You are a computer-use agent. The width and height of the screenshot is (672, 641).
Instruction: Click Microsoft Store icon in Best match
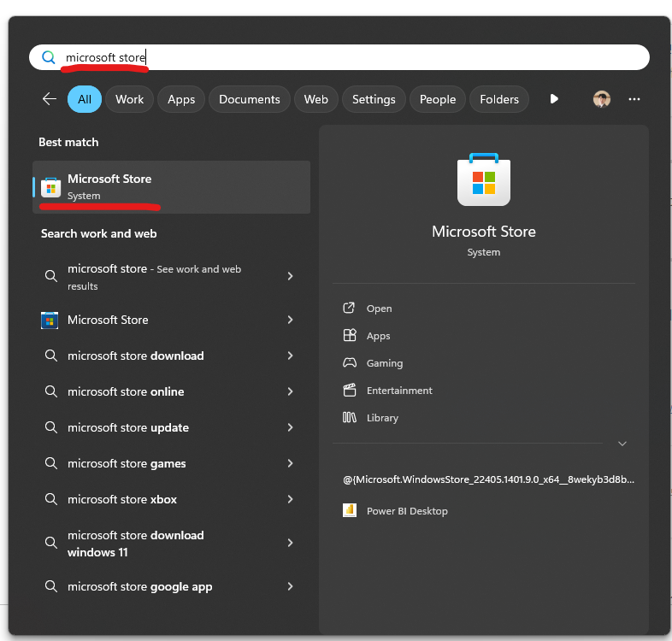pos(51,187)
